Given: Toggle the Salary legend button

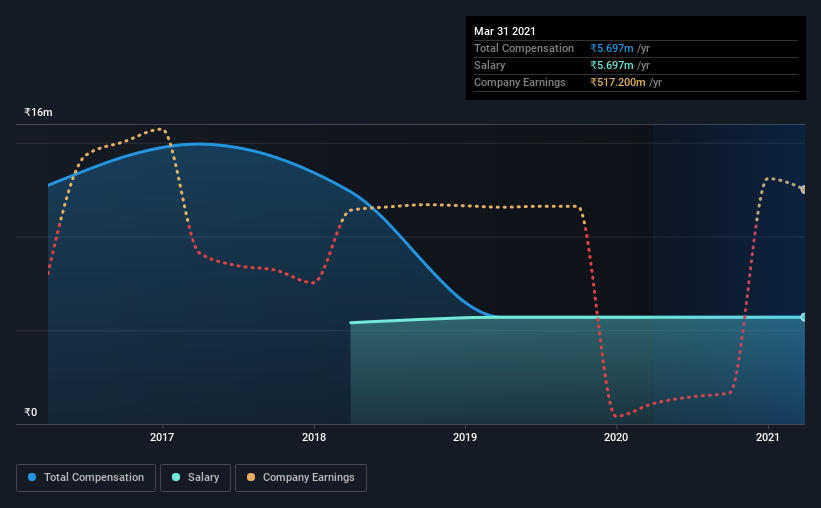Looking at the screenshot, I should [195, 478].
